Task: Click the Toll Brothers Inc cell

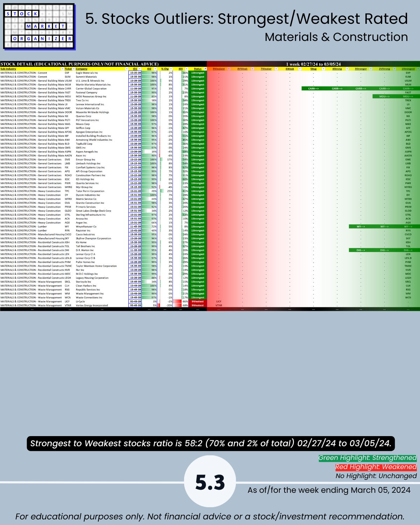Action: [x=102, y=246]
